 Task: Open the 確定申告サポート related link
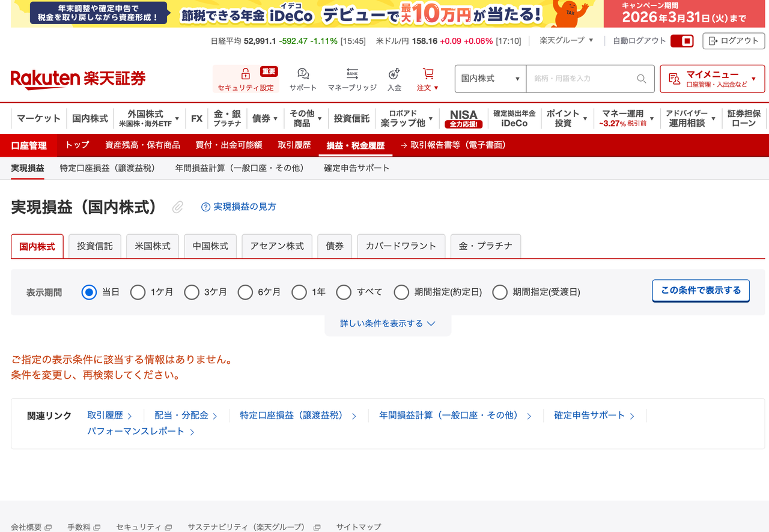point(590,415)
